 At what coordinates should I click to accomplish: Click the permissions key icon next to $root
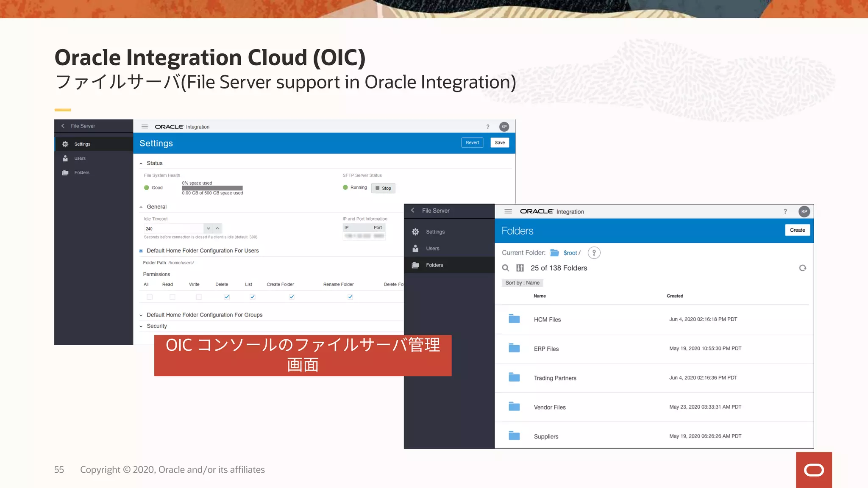click(594, 253)
